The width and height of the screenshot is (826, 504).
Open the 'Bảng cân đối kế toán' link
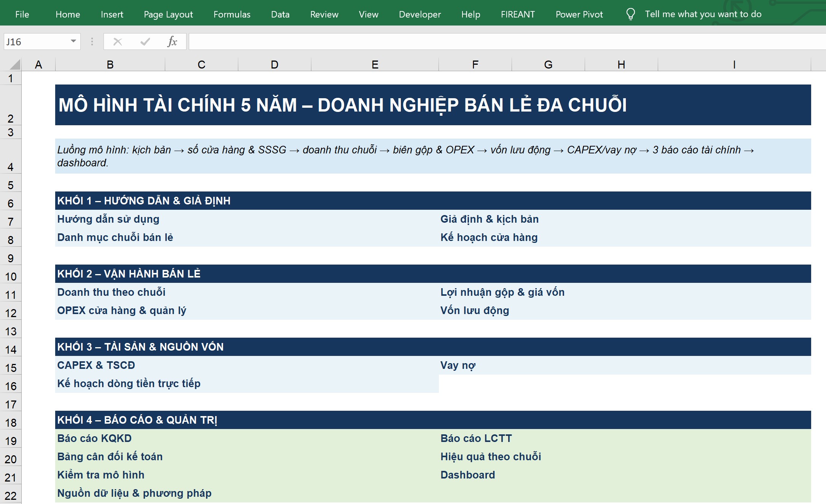pos(110,457)
